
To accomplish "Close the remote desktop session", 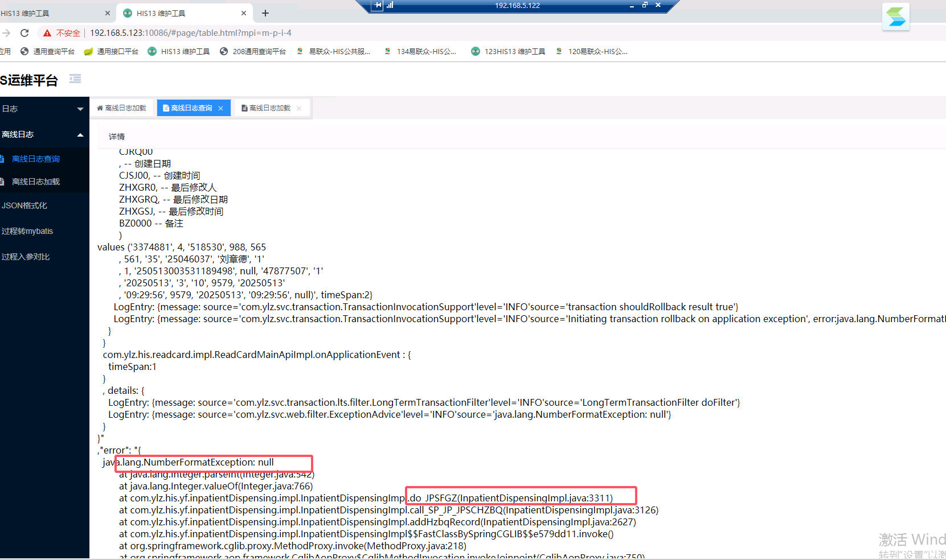I will [658, 5].
